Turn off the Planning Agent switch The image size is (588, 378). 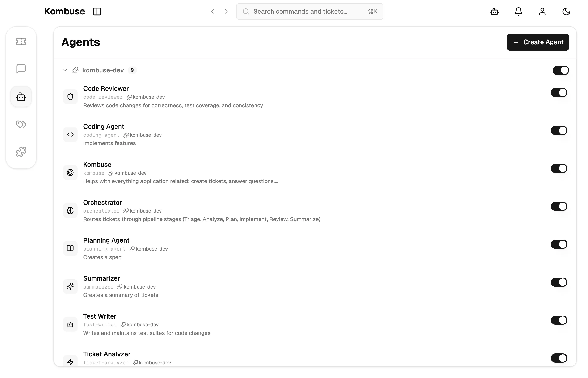coord(559,244)
